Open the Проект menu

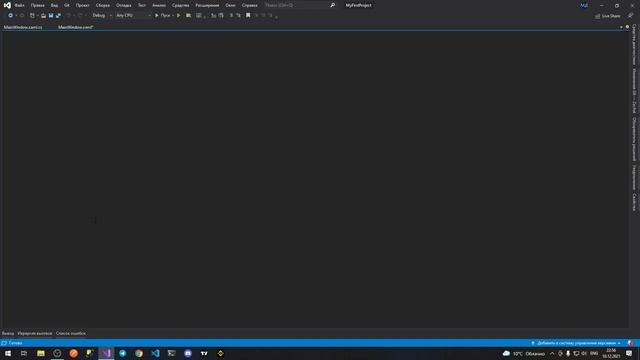coord(82,5)
